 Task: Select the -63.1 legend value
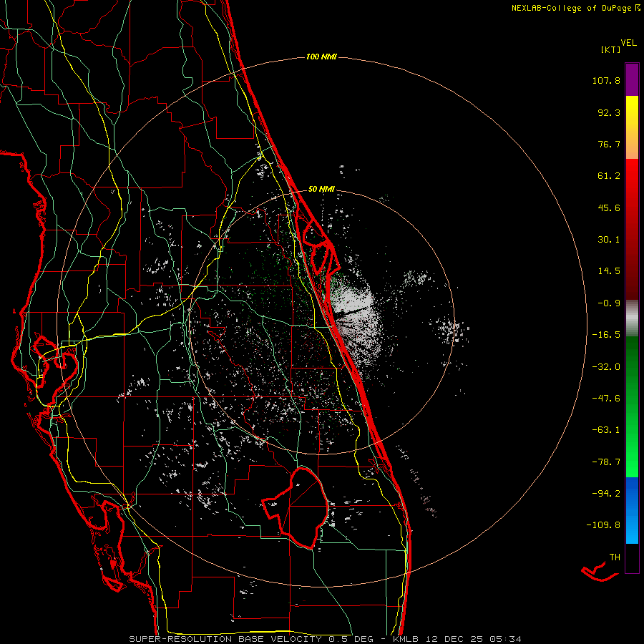coord(606,430)
